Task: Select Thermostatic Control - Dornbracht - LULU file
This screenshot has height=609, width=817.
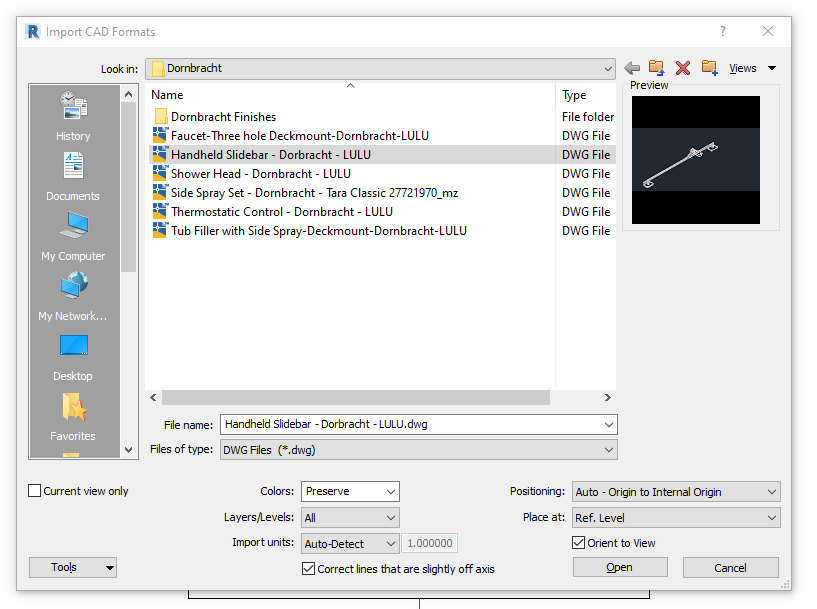Action: pyautogui.click(x=282, y=212)
